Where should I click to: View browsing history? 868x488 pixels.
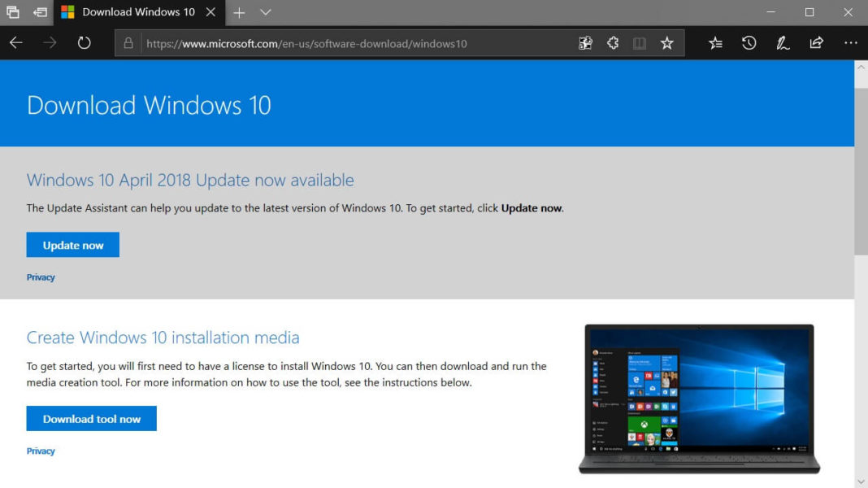pyautogui.click(x=749, y=42)
